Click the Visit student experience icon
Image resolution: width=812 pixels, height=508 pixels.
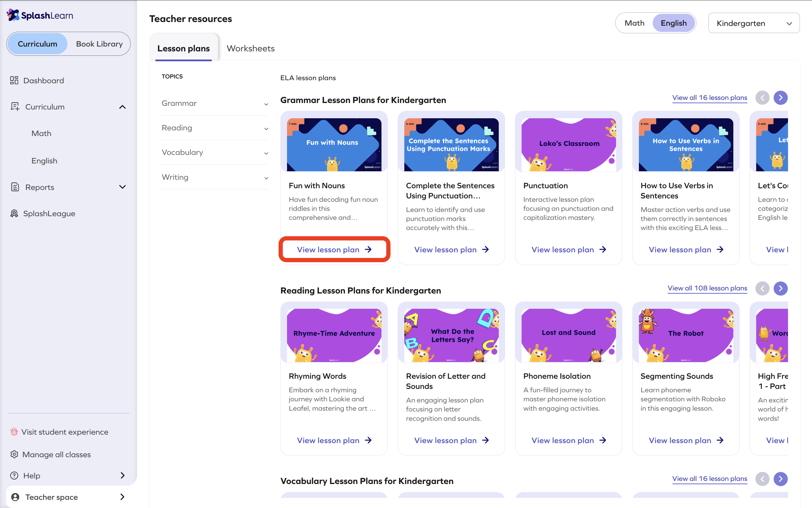point(14,432)
